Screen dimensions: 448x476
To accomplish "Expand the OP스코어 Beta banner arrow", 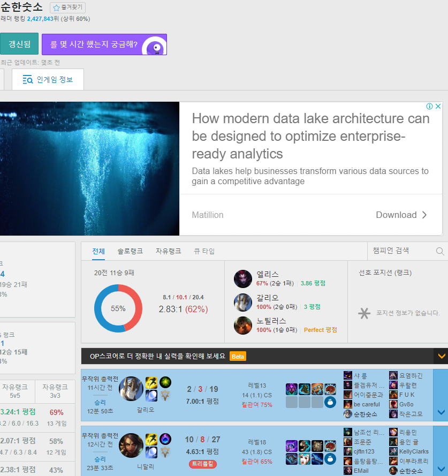I will [441, 356].
